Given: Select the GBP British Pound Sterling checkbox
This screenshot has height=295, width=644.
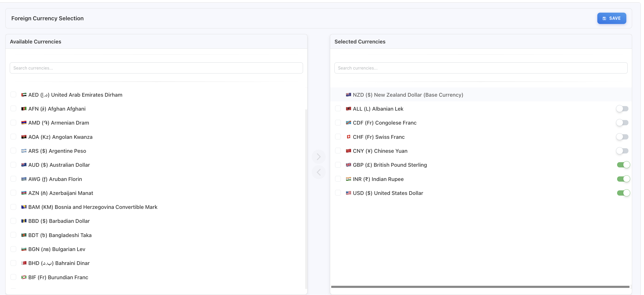Looking at the screenshot, I should coord(338,165).
